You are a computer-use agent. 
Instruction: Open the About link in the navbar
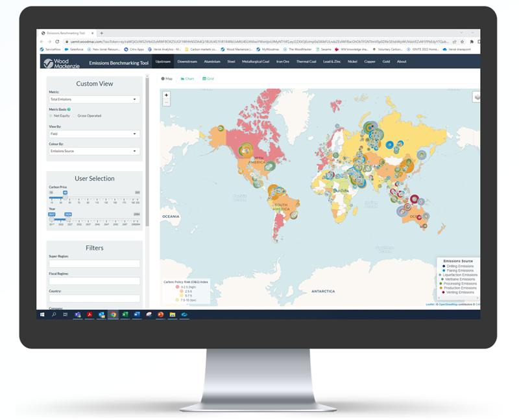click(402, 62)
